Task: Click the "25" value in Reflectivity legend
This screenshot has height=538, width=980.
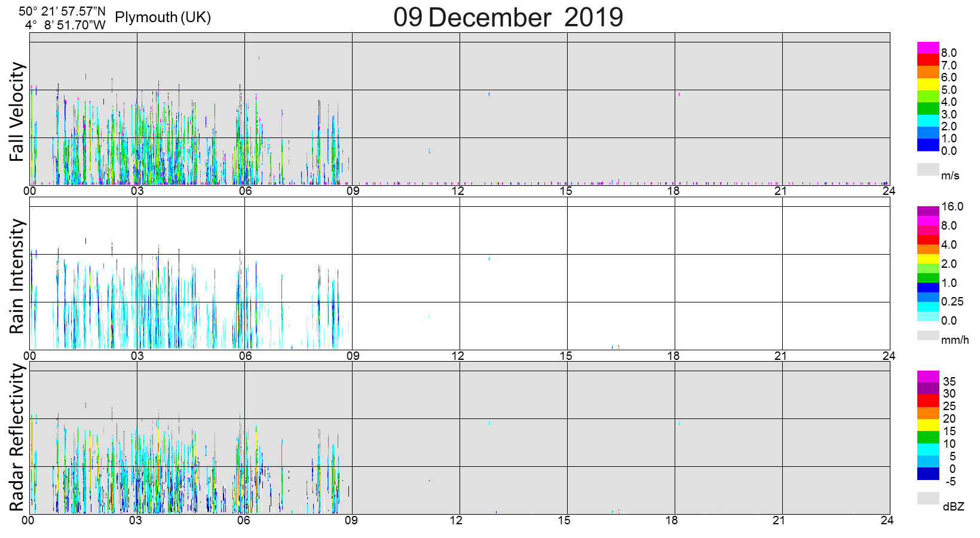Action: (950, 406)
